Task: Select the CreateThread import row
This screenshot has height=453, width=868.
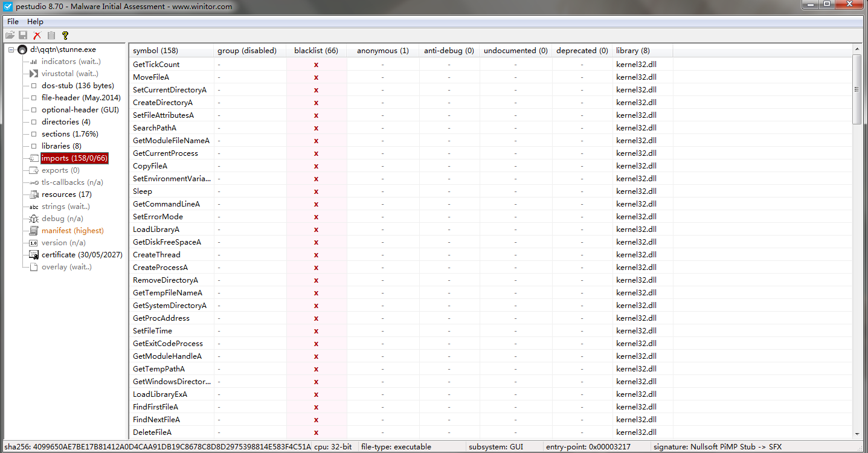Action: point(490,255)
